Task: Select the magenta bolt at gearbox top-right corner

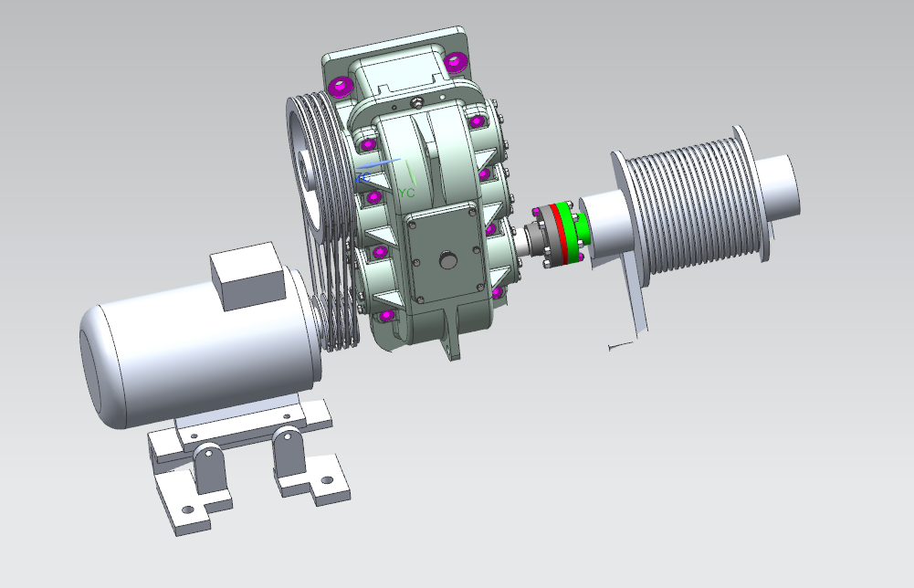Action: (456, 62)
